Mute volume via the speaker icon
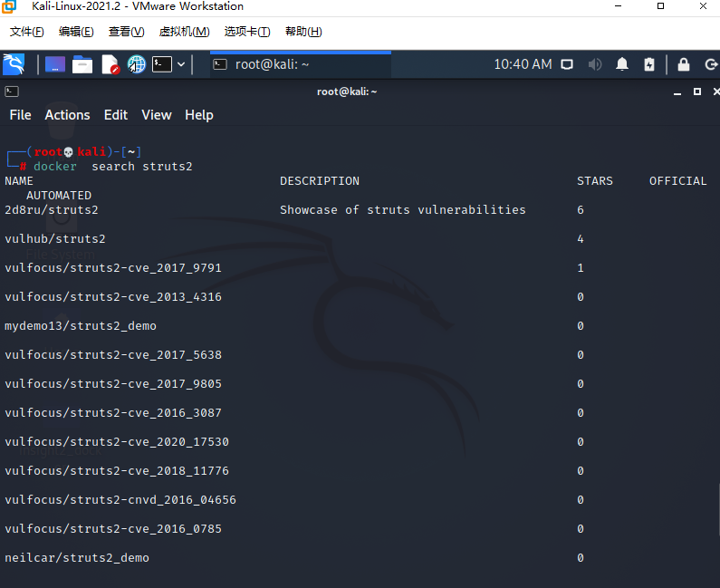 pyautogui.click(x=595, y=64)
